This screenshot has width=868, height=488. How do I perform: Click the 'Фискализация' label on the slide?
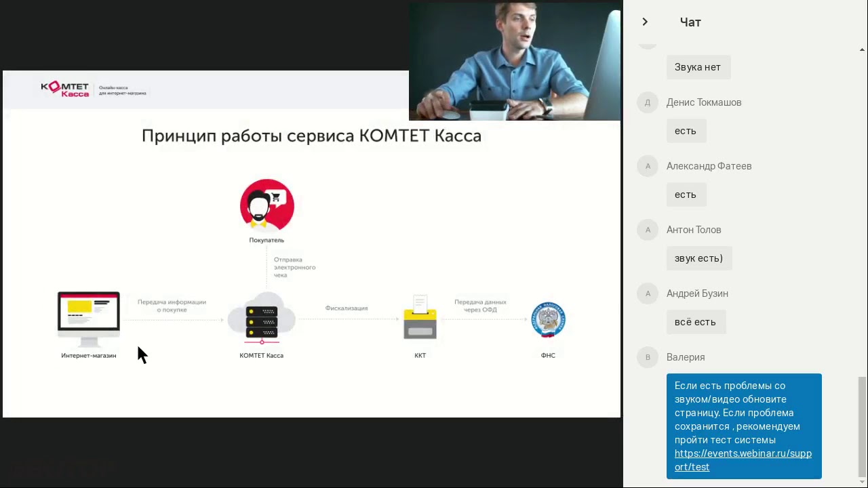click(x=347, y=308)
